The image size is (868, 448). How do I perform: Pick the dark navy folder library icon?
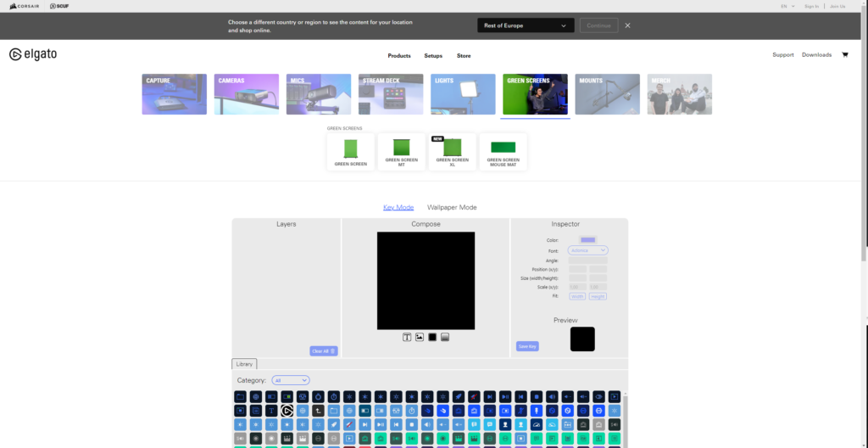(240, 396)
